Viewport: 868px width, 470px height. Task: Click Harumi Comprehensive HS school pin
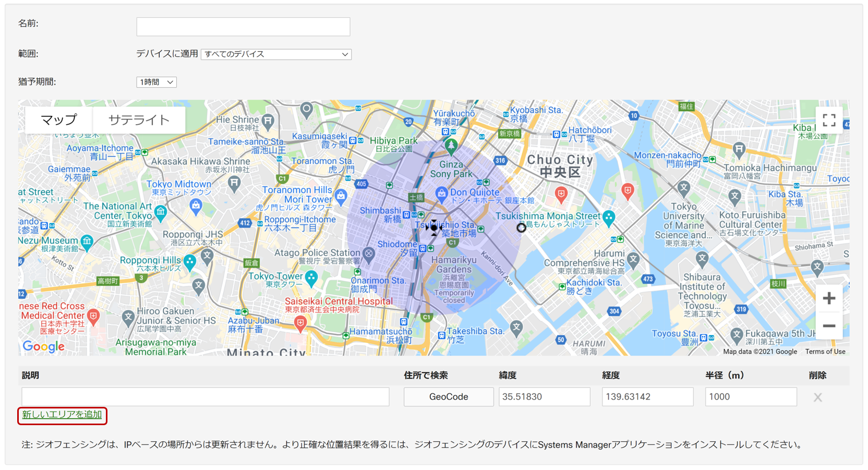[633, 259]
